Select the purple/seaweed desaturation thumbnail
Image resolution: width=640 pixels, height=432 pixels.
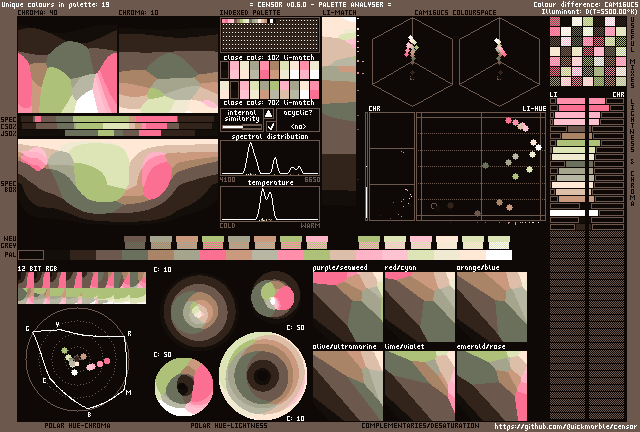[x=347, y=307]
